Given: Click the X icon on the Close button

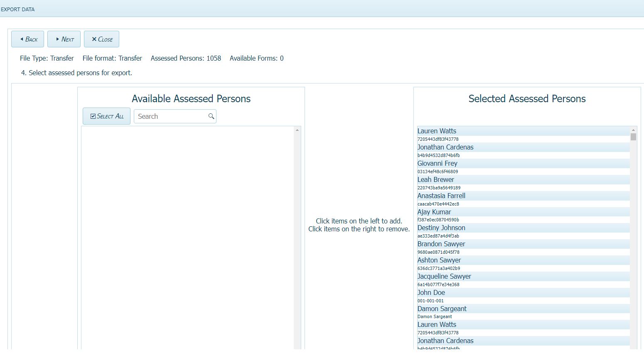Looking at the screenshot, I should pyautogui.click(x=94, y=39).
